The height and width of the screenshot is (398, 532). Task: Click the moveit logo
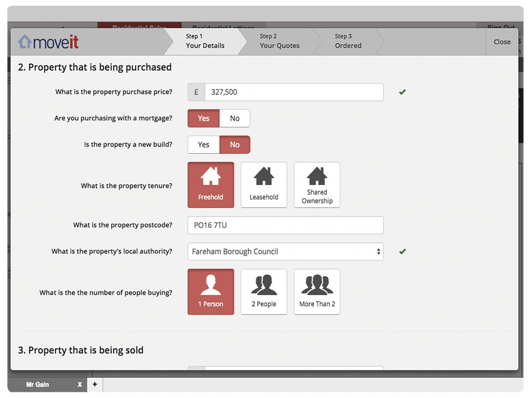coord(48,42)
